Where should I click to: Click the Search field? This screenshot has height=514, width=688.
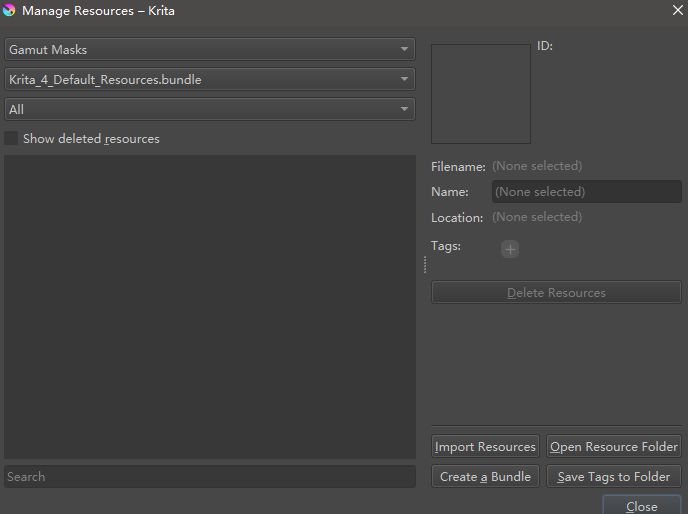(210, 477)
